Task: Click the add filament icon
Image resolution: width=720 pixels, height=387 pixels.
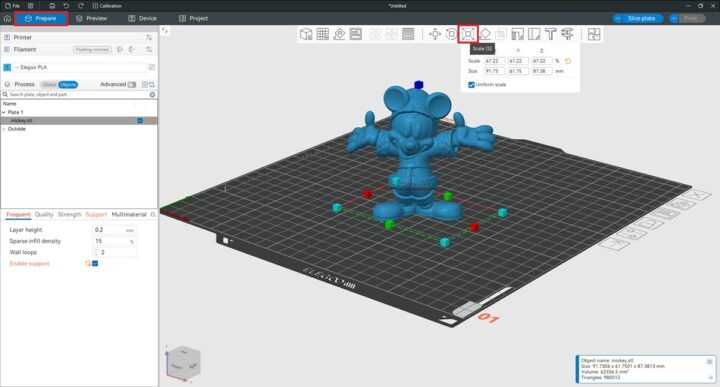Action: 120,49
